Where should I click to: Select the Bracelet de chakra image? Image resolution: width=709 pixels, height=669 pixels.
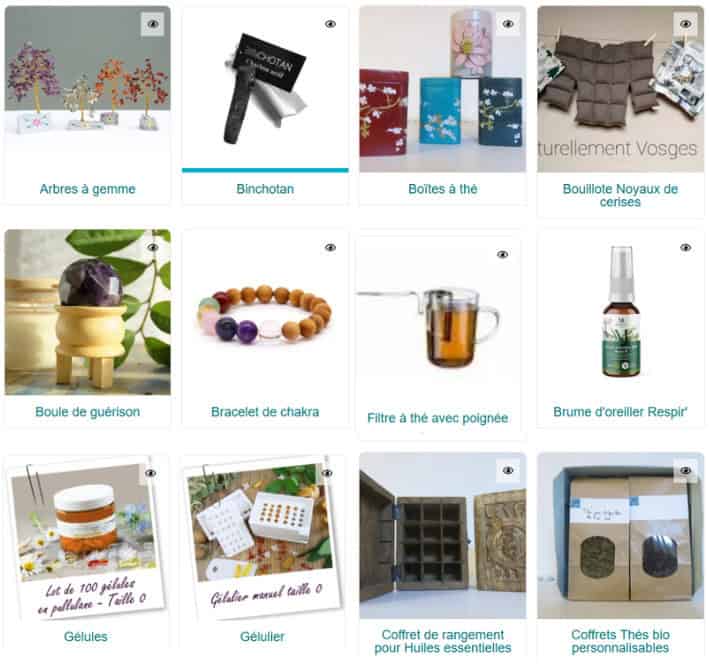click(265, 312)
